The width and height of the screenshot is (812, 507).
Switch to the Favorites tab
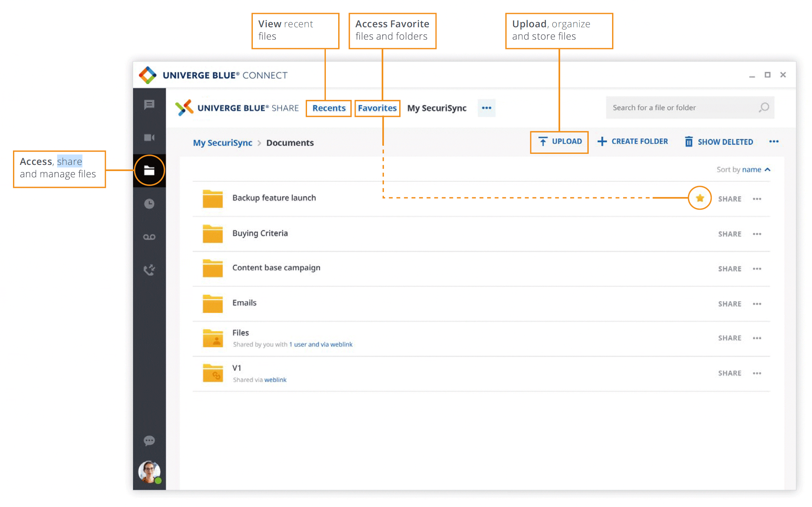click(377, 108)
